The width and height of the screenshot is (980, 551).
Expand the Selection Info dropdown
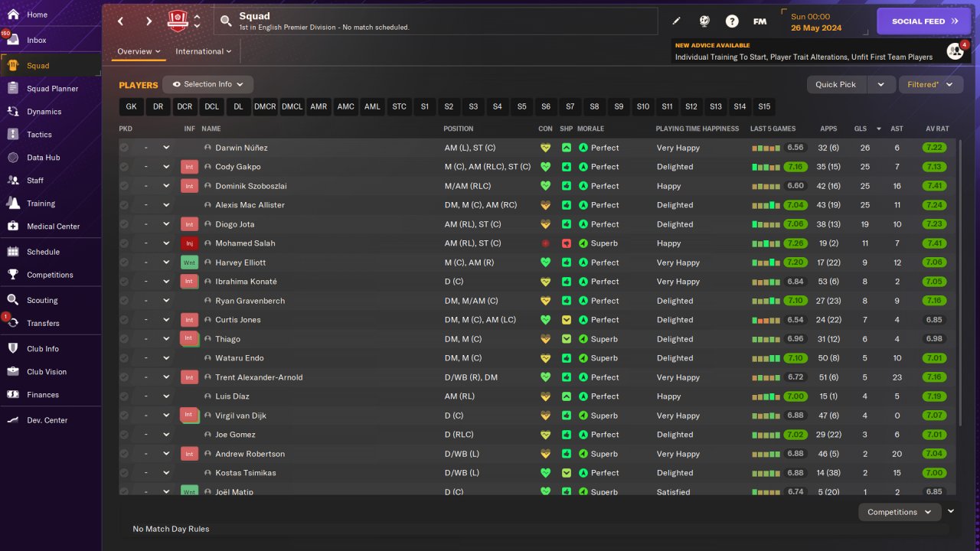pyautogui.click(x=207, y=84)
